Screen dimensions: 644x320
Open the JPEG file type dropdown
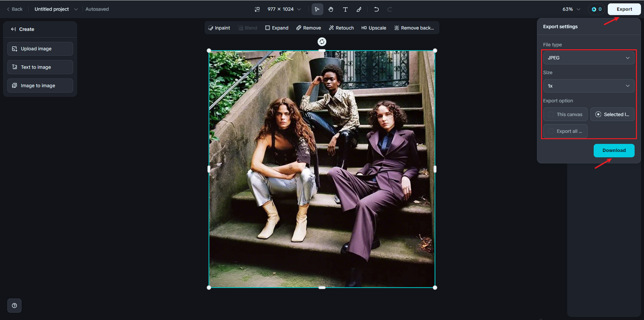(x=589, y=58)
